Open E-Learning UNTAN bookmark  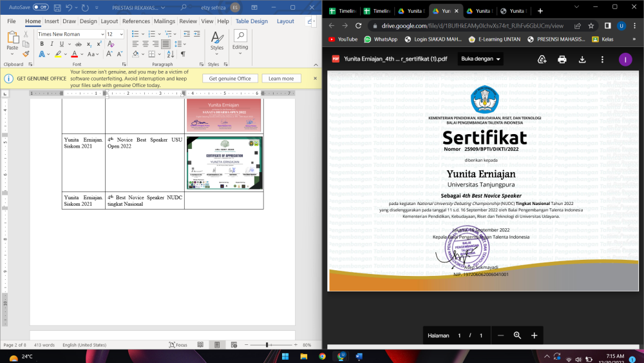pos(495,39)
